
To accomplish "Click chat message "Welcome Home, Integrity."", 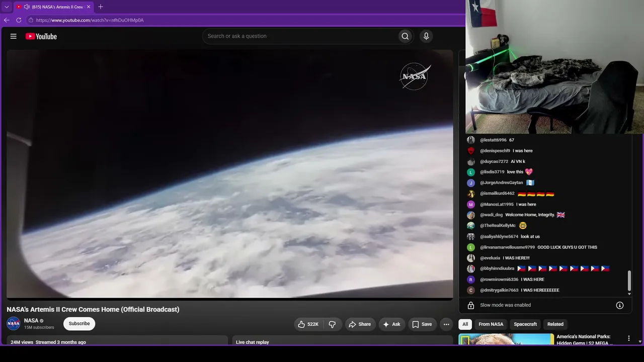I will tap(530, 215).
